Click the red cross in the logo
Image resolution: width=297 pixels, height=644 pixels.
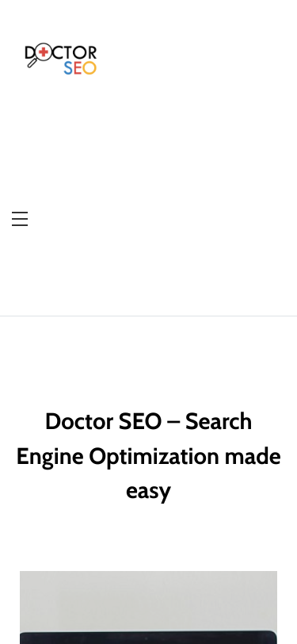pyautogui.click(x=43, y=52)
